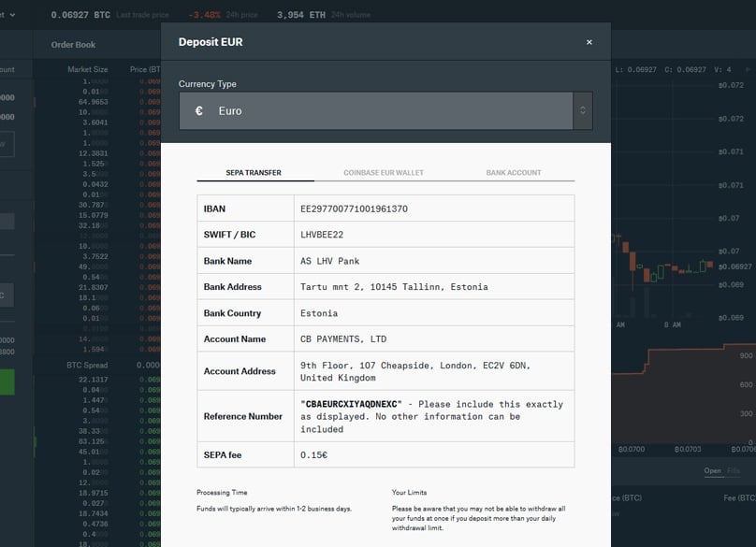The height and width of the screenshot is (547, 756).
Task: Click the Bank Address row label
Action: (x=232, y=287)
